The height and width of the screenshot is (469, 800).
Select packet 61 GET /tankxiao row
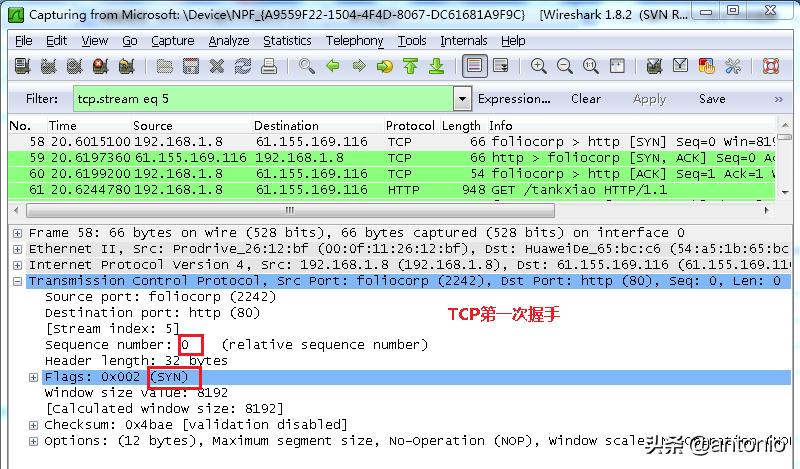pos(392,190)
